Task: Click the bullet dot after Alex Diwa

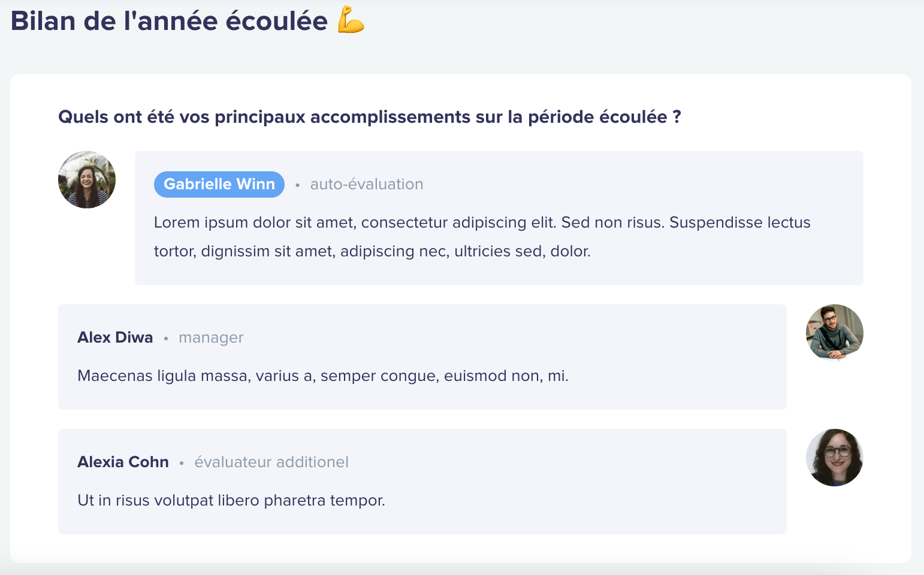Action: click(166, 338)
